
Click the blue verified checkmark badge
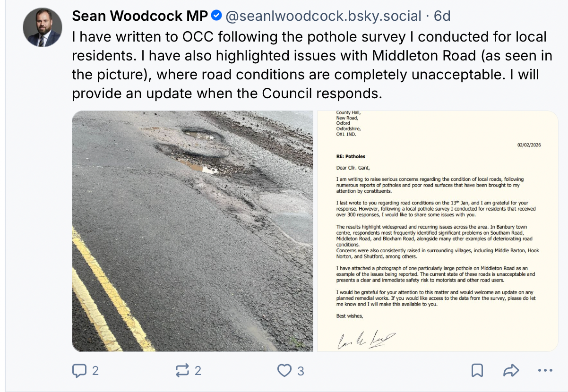click(216, 16)
